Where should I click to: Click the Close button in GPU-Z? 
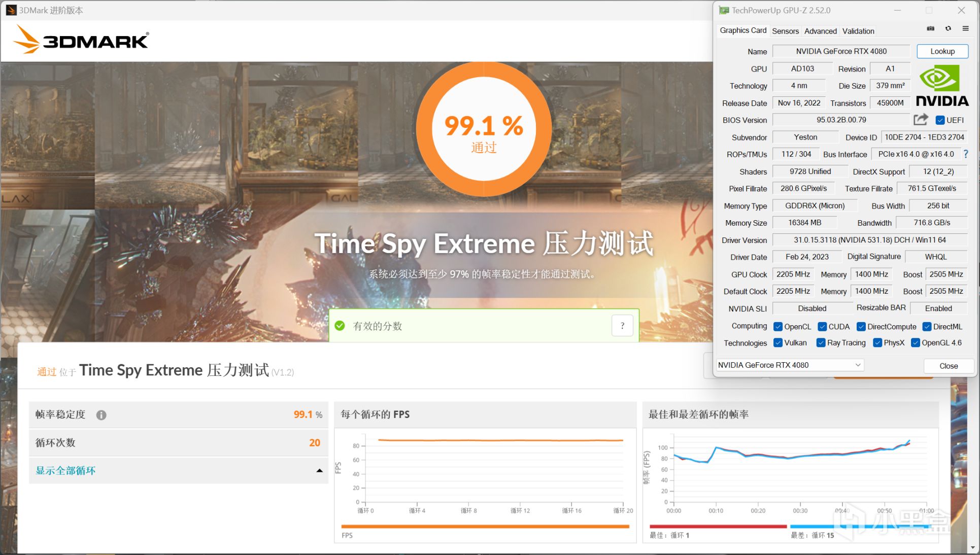948,366
